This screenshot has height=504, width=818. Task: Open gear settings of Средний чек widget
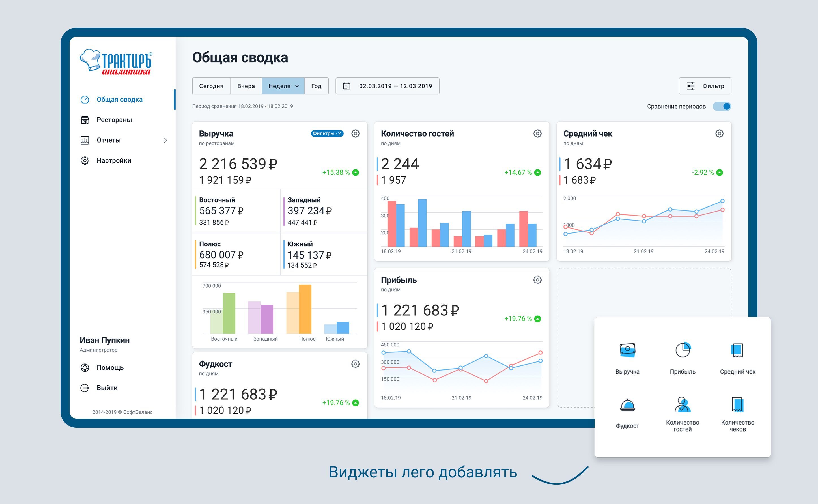[719, 134]
